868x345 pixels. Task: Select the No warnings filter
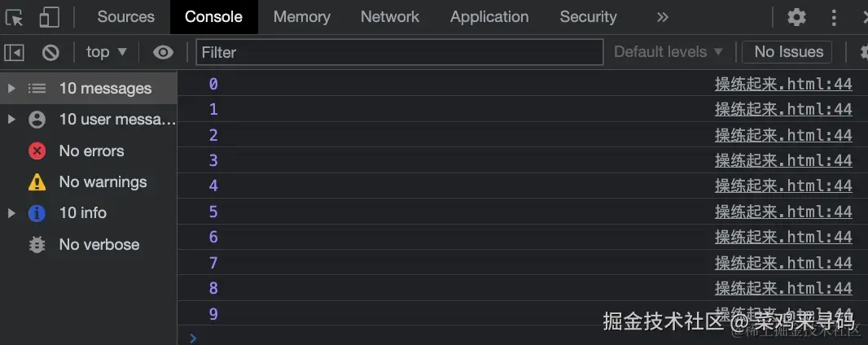(103, 181)
